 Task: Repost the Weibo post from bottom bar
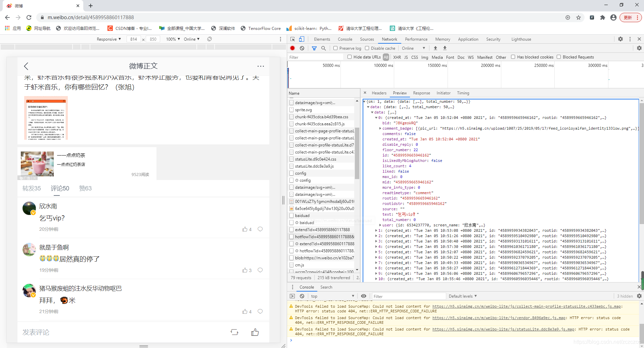click(234, 332)
